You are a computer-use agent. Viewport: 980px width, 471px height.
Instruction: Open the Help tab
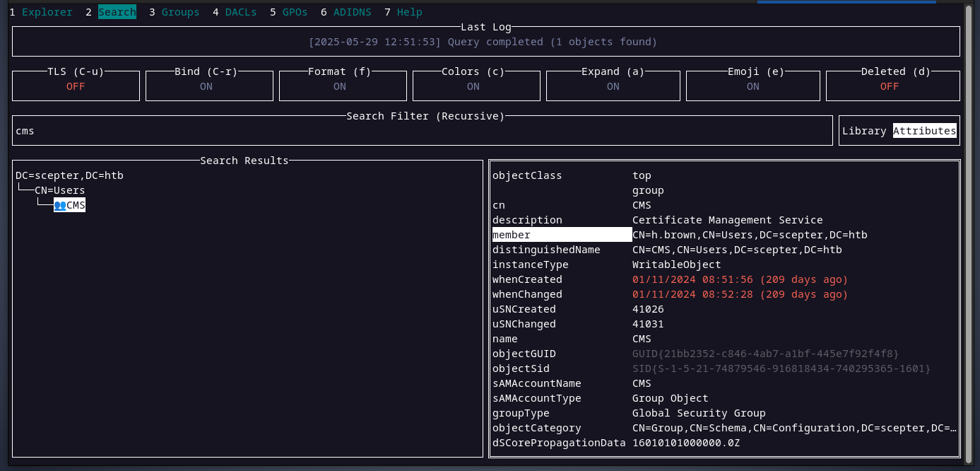(x=409, y=12)
